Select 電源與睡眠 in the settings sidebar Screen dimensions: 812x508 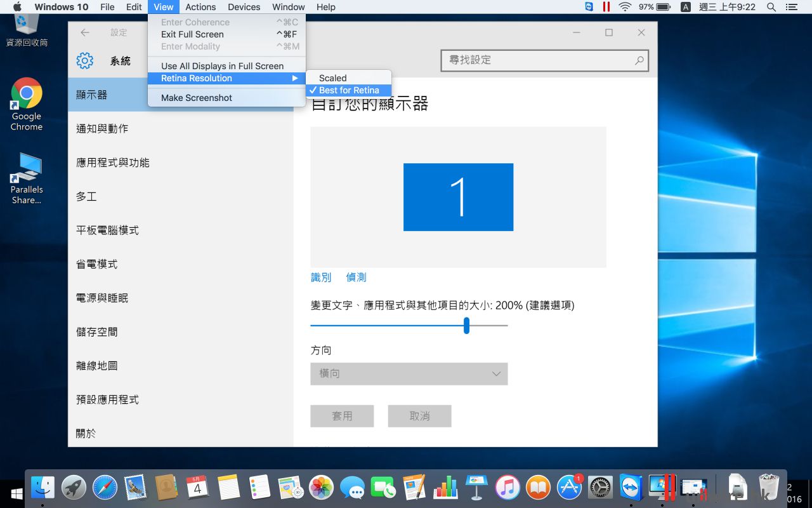click(x=102, y=298)
